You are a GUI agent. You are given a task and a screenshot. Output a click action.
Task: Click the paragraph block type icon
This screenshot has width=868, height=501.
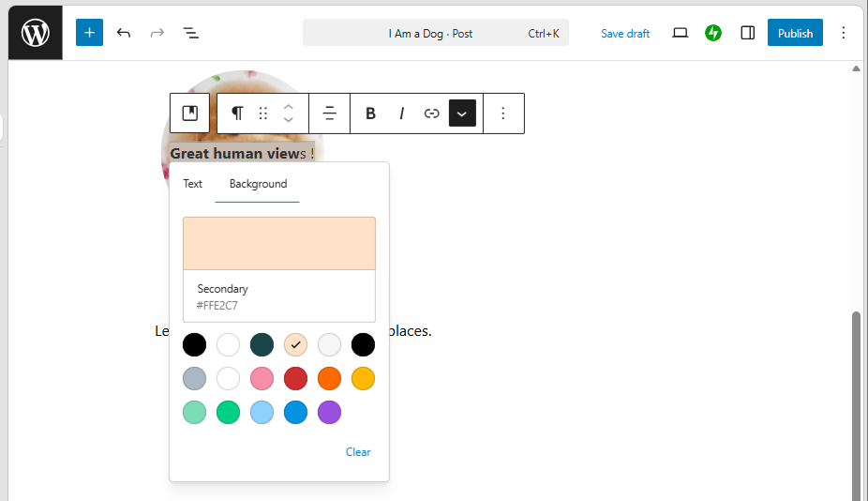tap(237, 114)
